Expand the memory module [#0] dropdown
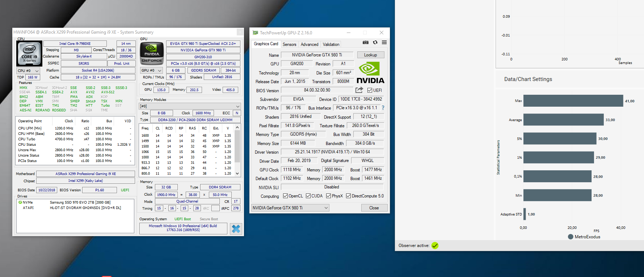 click(x=190, y=106)
